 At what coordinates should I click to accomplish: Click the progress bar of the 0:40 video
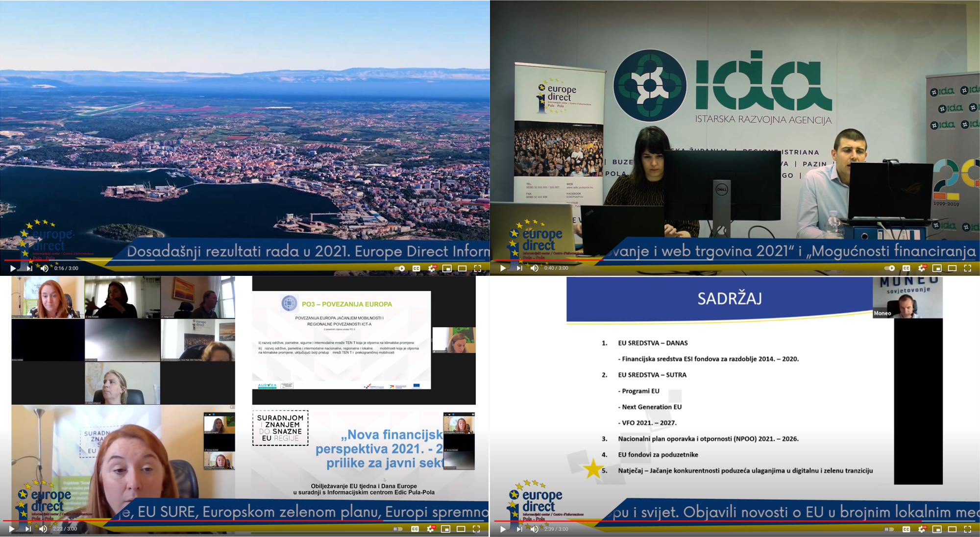[x=735, y=260]
